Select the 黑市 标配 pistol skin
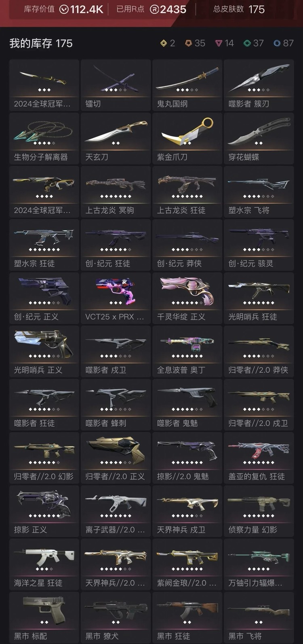 (44, 618)
